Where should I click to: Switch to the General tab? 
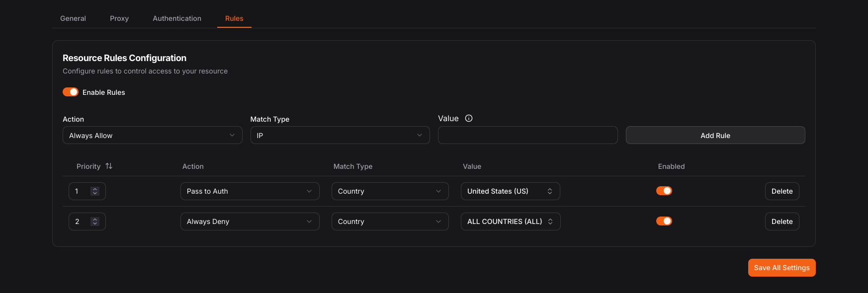73,18
